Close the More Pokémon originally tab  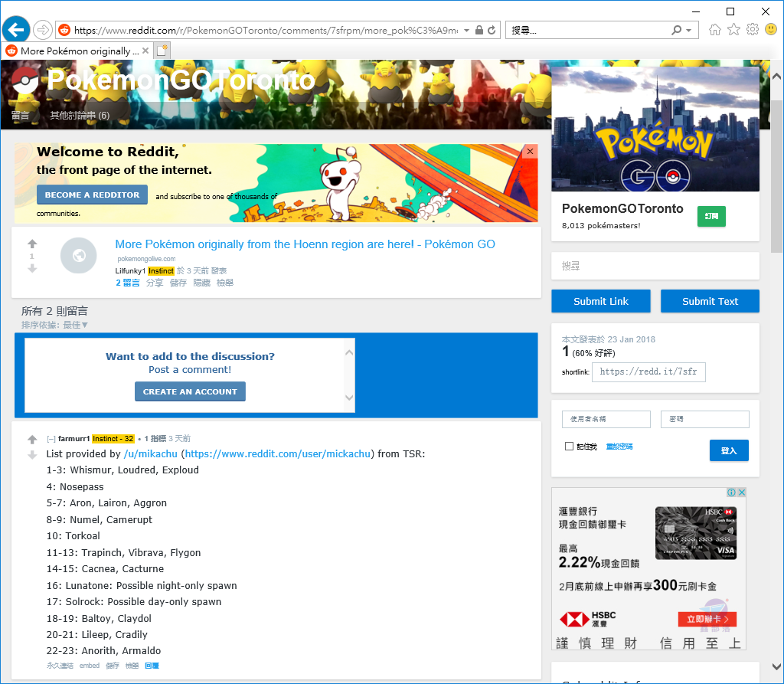[145, 51]
